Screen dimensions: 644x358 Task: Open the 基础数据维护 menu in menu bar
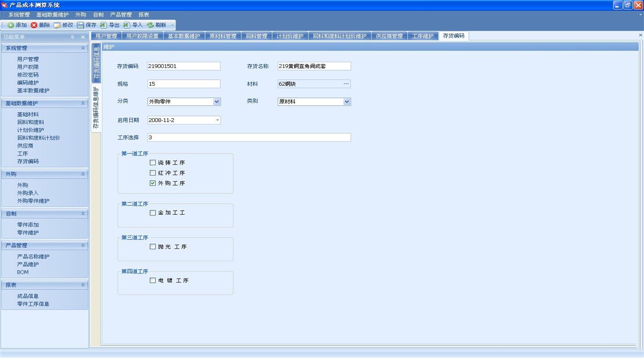point(52,15)
